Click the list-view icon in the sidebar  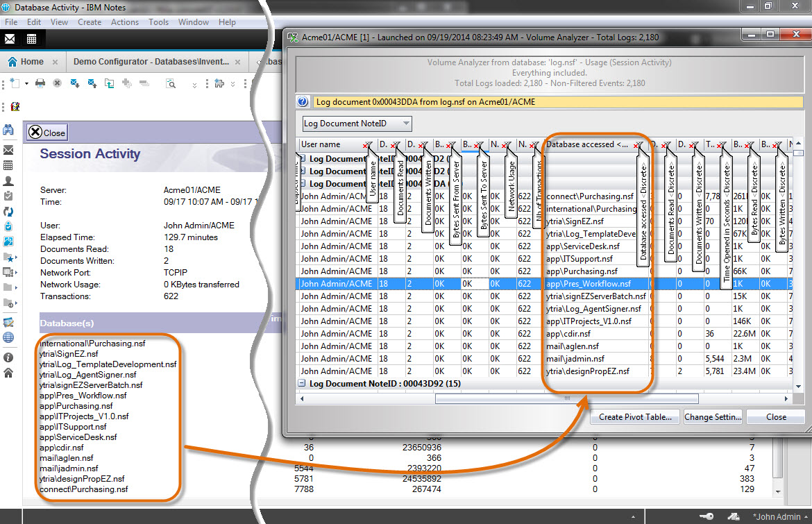pyautogui.click(x=9, y=272)
